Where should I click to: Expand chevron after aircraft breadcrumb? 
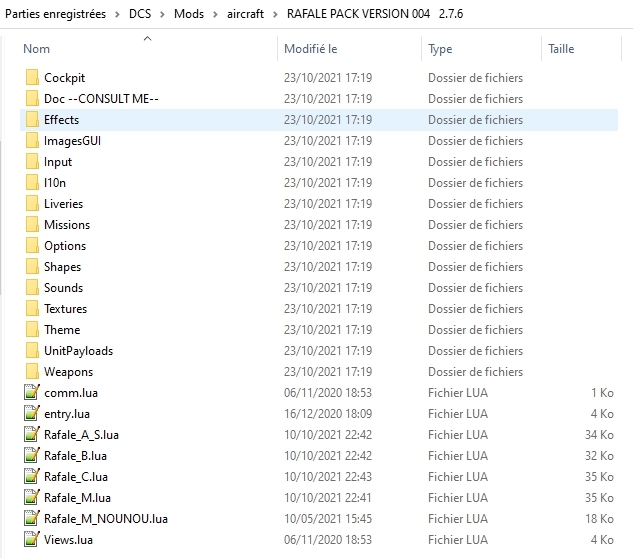[x=275, y=15]
